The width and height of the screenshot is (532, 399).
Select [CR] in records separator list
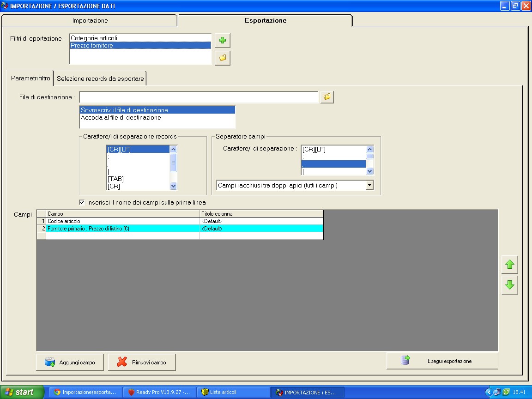click(x=138, y=186)
